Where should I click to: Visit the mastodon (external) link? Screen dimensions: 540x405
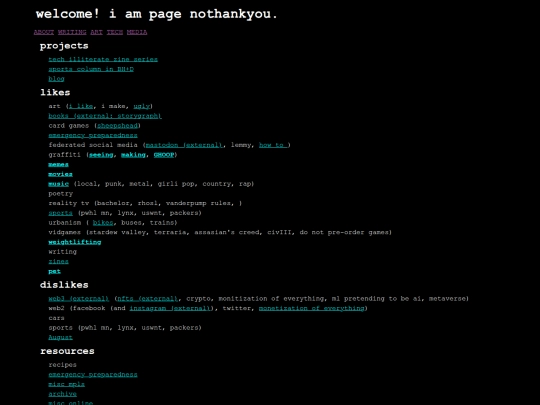(x=184, y=145)
